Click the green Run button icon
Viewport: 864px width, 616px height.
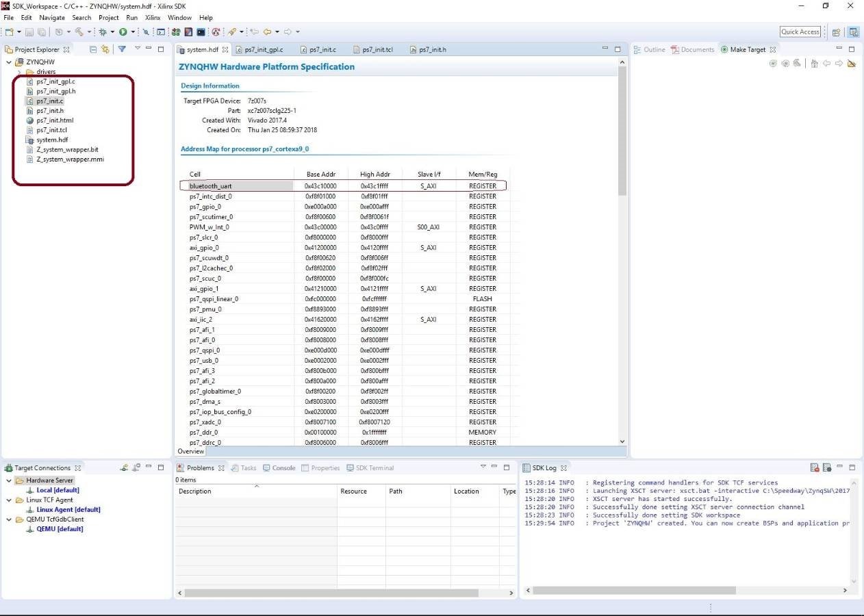point(123,31)
